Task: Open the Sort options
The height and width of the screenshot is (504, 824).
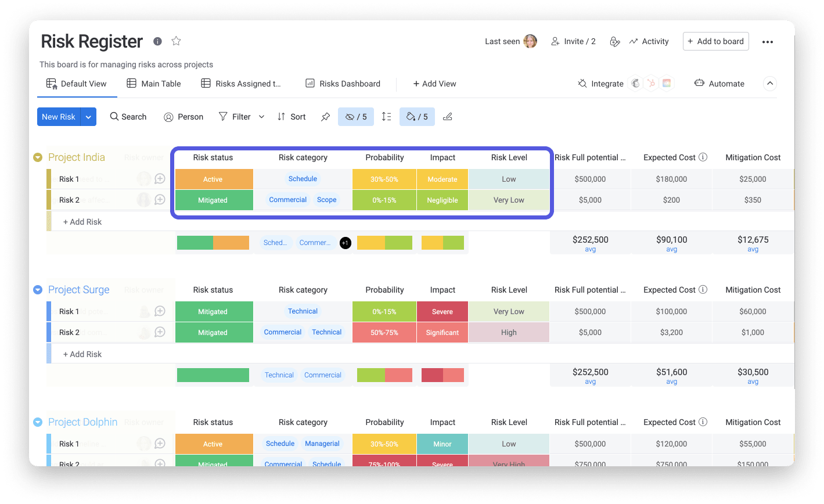Action: pyautogui.click(x=292, y=117)
